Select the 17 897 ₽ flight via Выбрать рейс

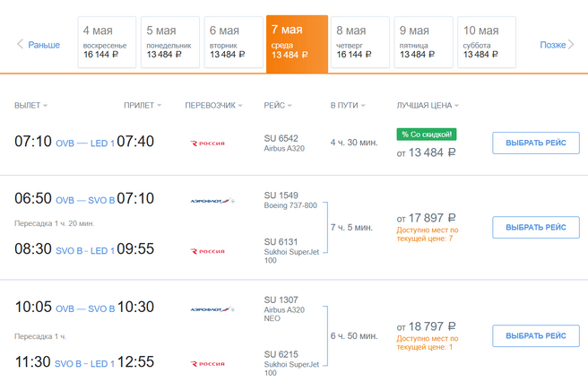tap(535, 228)
